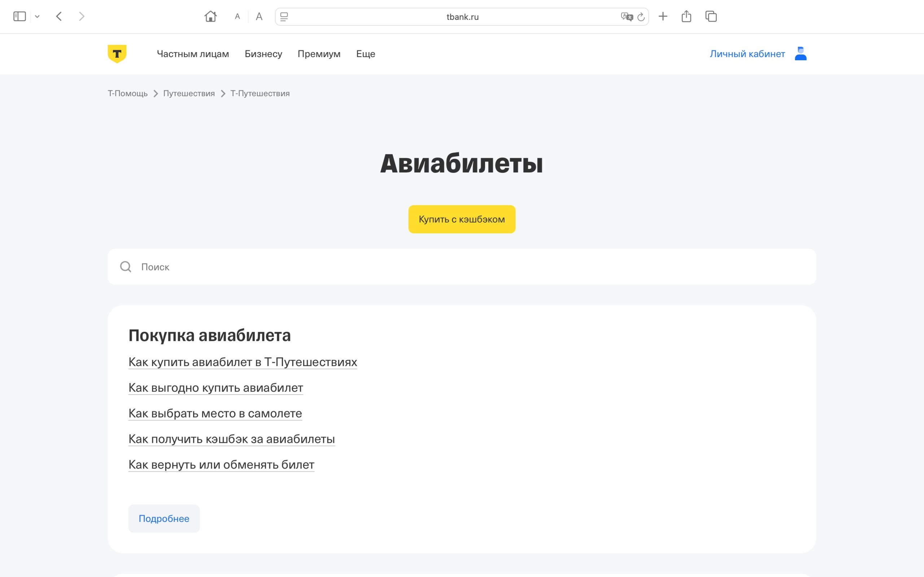The image size is (924, 577).
Task: Expand the Еще navigation menu
Action: tap(365, 54)
